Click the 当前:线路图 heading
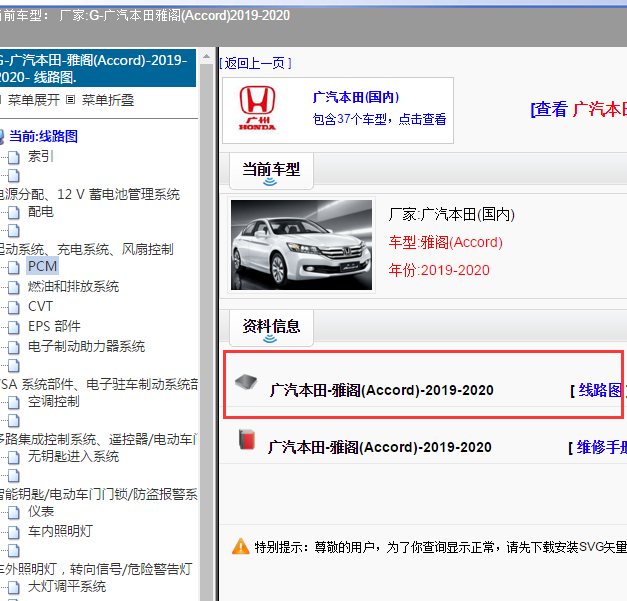 pyautogui.click(x=43, y=136)
